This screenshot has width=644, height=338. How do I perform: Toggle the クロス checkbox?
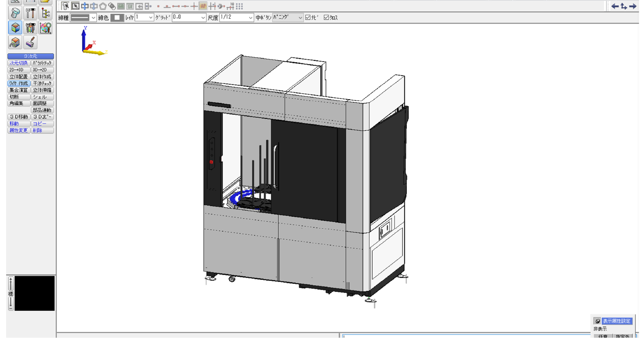click(x=326, y=17)
